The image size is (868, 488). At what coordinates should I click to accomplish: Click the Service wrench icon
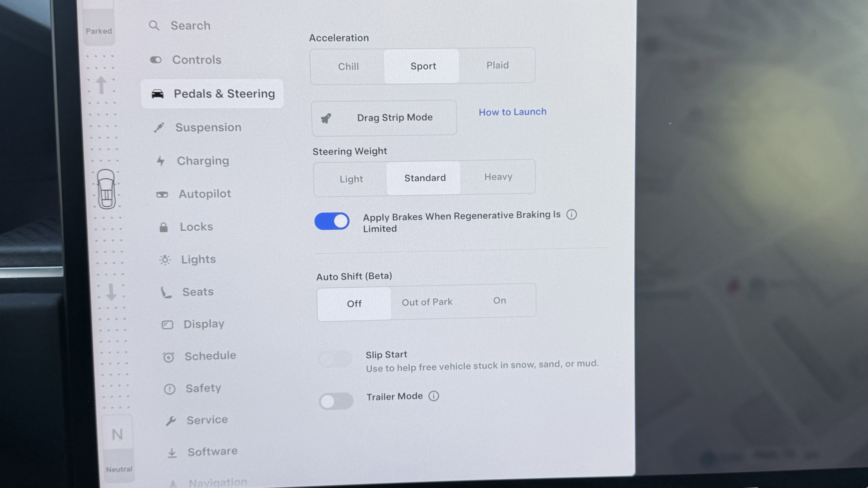[x=171, y=421]
